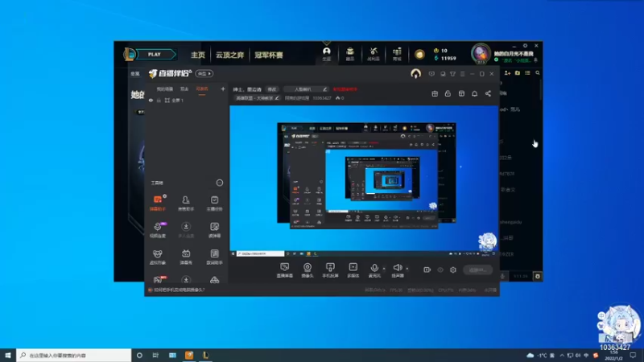Add a phone screen-cast source
This screenshot has width=644, height=362.
coord(330,270)
